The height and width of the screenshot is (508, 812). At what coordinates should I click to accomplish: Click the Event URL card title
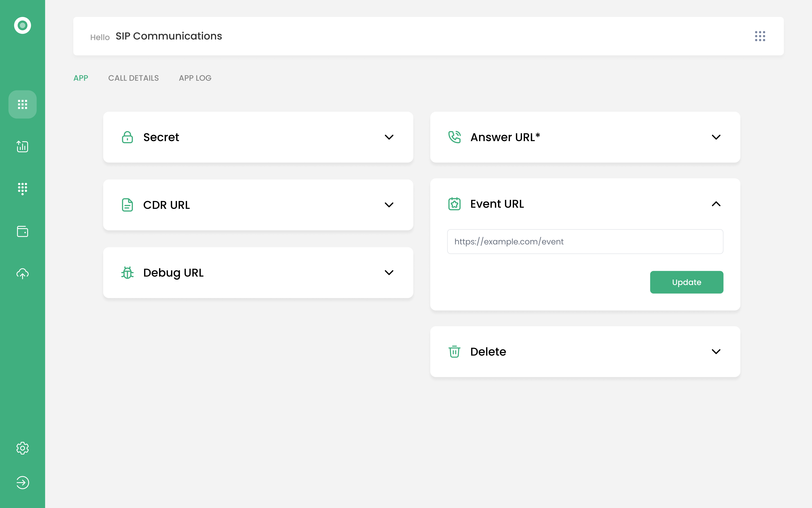pyautogui.click(x=497, y=204)
